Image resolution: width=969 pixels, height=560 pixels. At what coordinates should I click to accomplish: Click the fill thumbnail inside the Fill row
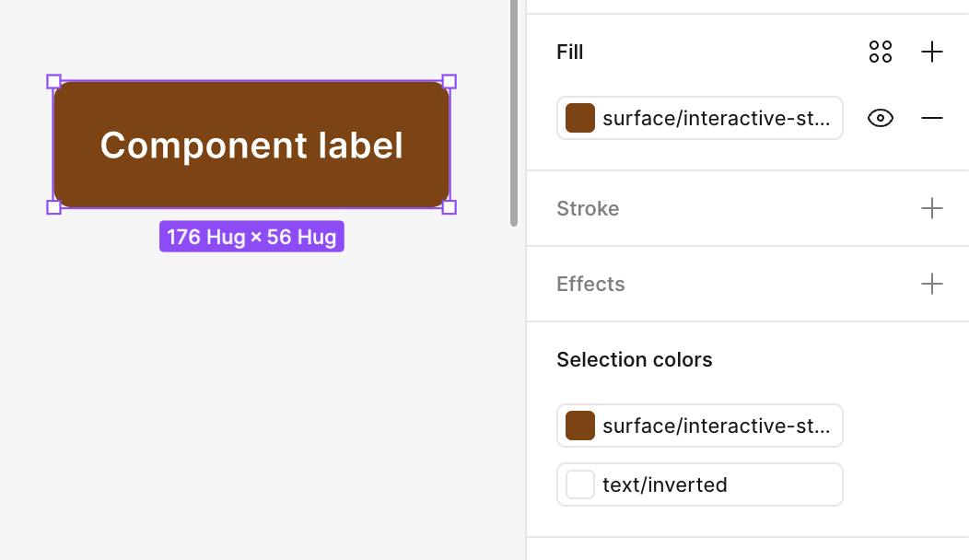(x=579, y=118)
